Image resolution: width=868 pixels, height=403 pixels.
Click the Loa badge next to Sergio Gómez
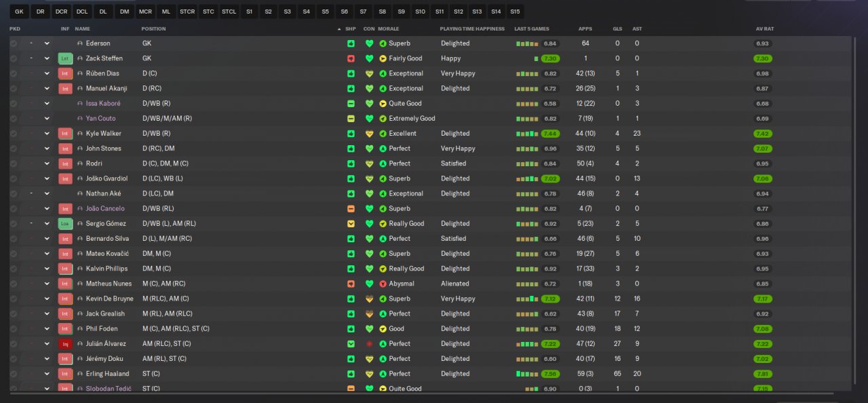tap(65, 223)
